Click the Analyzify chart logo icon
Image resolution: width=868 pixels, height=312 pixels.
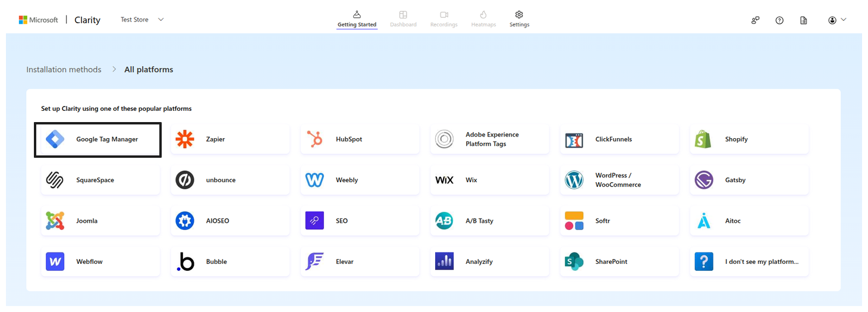coord(444,261)
